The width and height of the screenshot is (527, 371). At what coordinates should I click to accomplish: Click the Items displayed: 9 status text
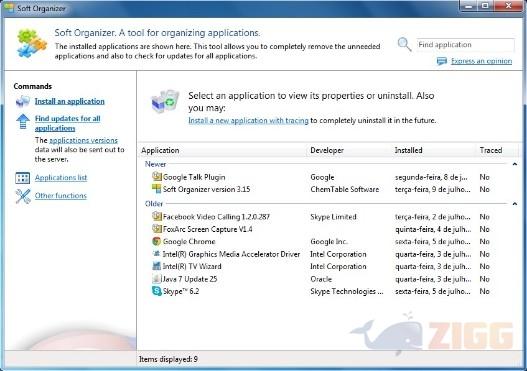168,359
